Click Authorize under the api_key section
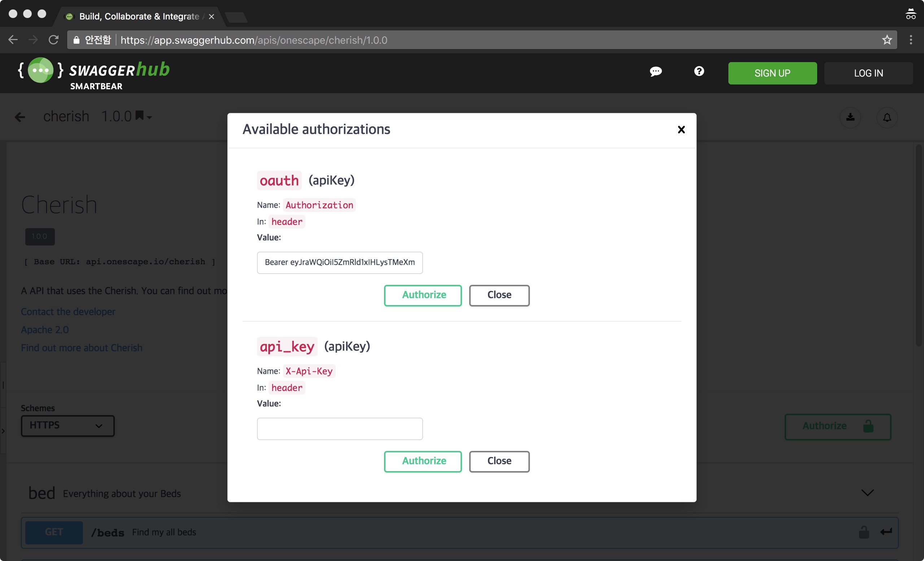Image resolution: width=924 pixels, height=561 pixels. [423, 461]
